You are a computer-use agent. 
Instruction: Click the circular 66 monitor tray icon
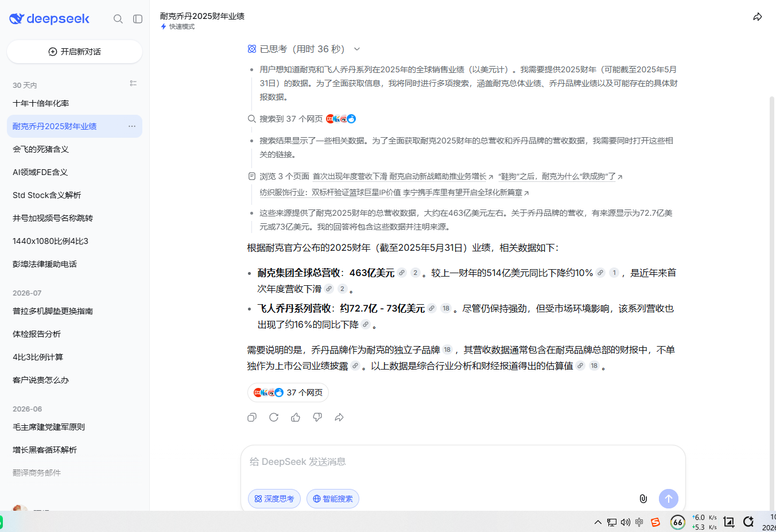tap(678, 522)
